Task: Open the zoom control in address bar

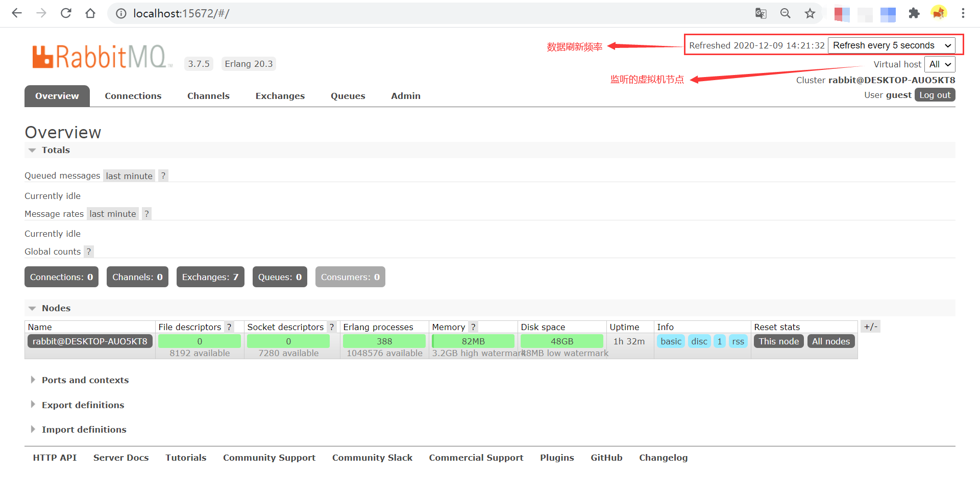Action: 785,13
